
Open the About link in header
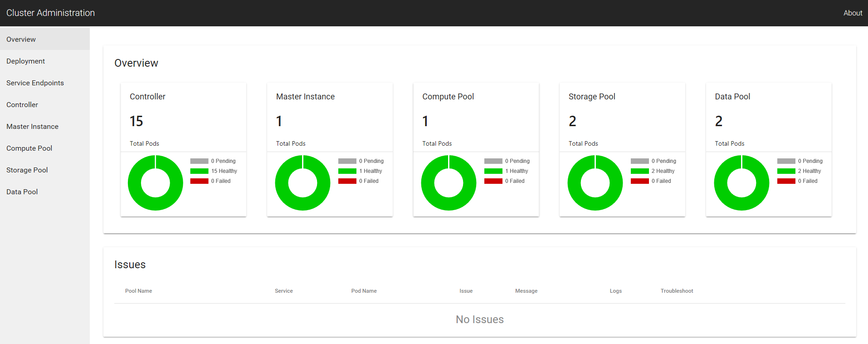[853, 13]
